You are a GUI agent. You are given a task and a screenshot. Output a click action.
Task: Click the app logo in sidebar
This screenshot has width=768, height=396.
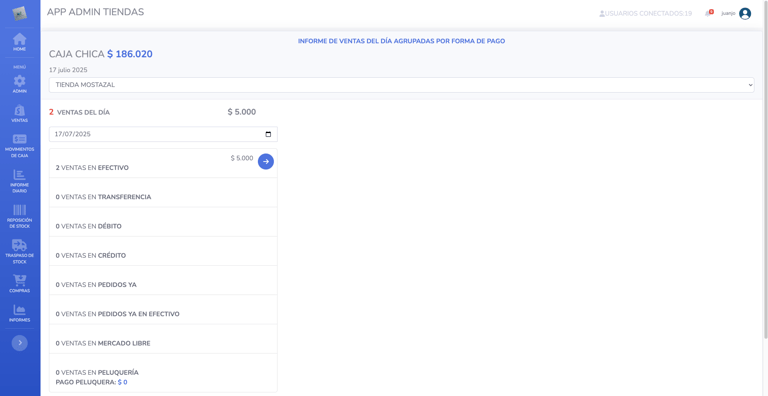click(x=20, y=13)
